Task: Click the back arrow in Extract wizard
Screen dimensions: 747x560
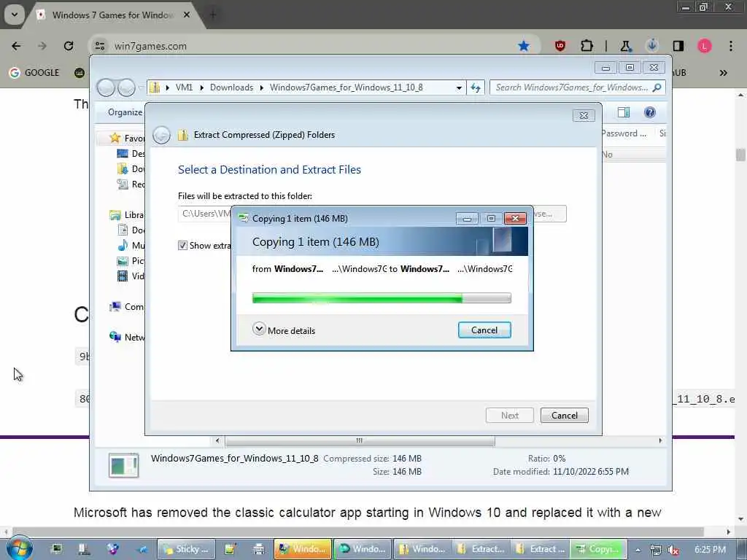Action: 161,135
